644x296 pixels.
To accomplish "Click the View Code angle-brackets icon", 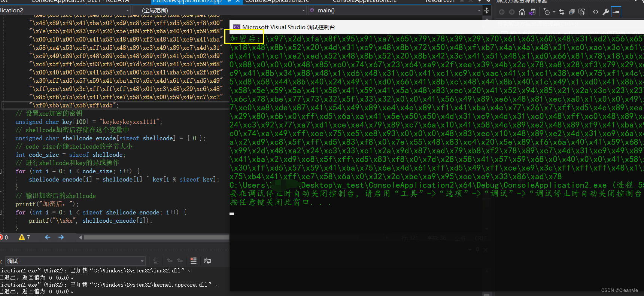I will pos(596,12).
